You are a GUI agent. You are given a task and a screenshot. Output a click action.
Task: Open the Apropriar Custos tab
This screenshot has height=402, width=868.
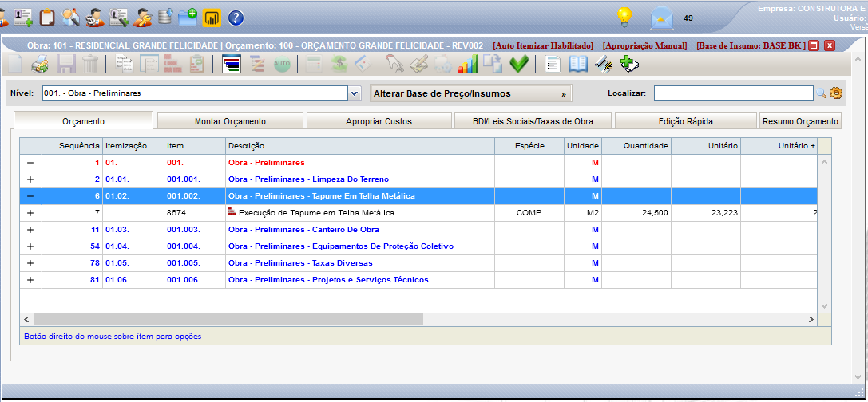point(379,121)
